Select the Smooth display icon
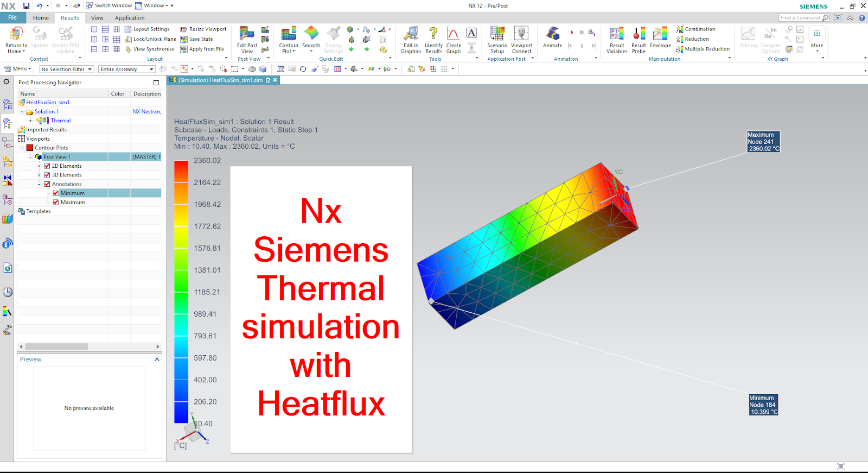Screen dimensions: 868x473 pyautogui.click(x=311, y=38)
